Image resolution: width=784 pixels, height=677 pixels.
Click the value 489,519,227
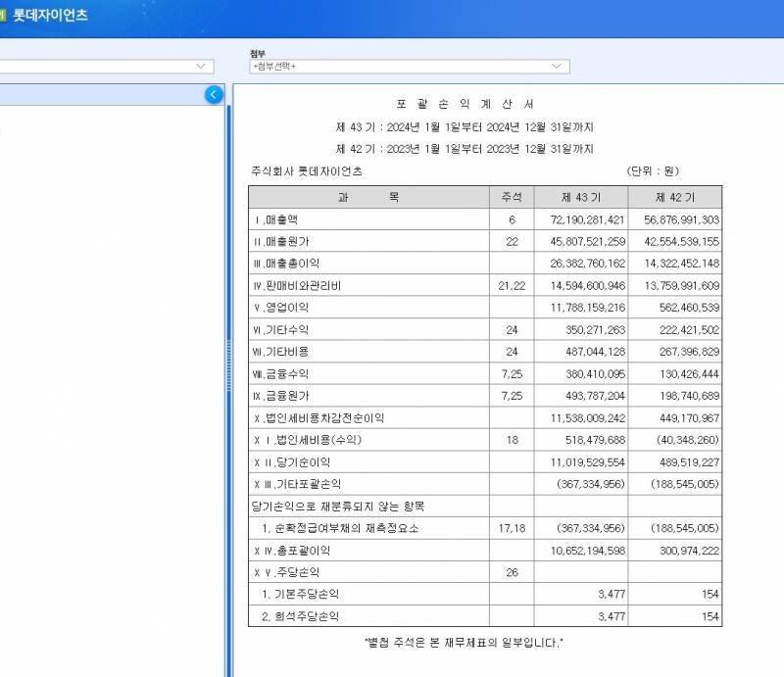(689, 462)
